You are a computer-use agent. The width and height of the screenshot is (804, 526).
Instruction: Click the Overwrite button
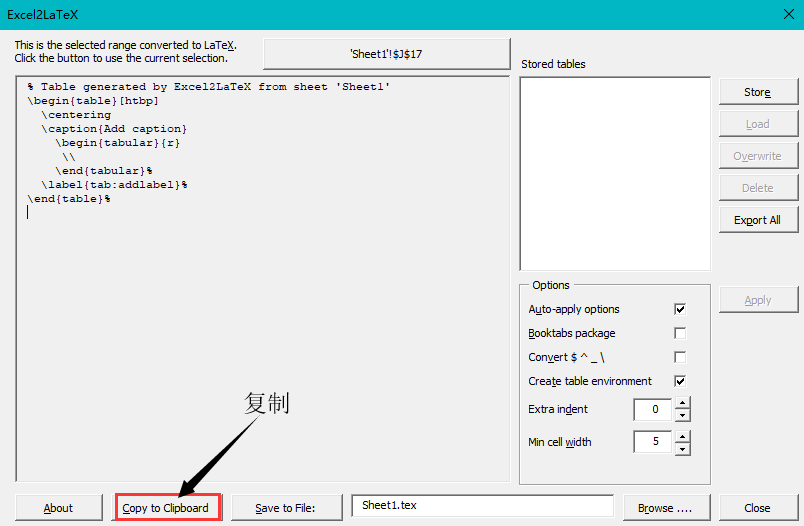click(x=758, y=156)
